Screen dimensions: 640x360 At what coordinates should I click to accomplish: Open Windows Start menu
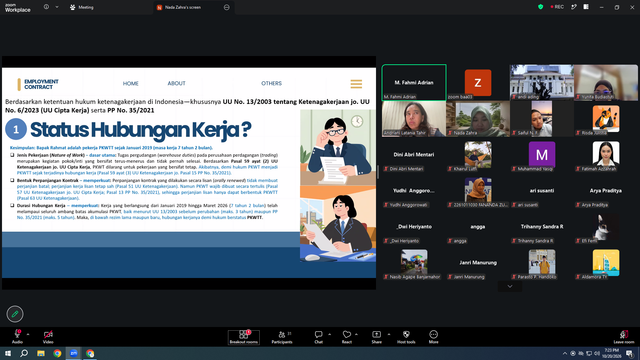(8, 353)
